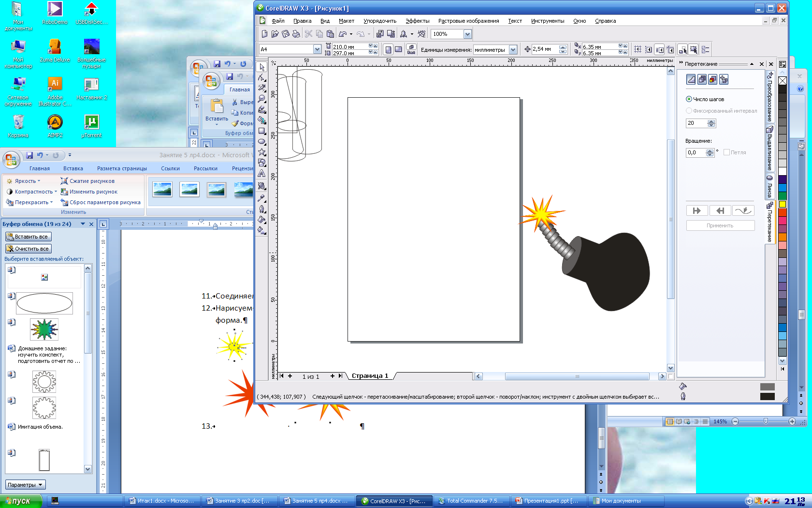Click 'Сброс параметров рисунка' in Word
This screenshot has width=812, height=508.
click(101, 202)
